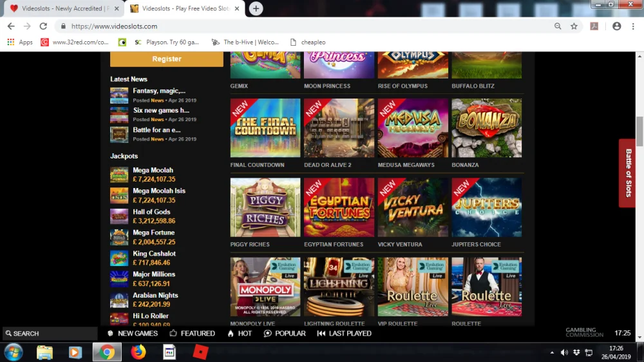Image resolution: width=644 pixels, height=362 pixels.
Task: Launch The Final Countdown game tile
Action: pos(265,128)
